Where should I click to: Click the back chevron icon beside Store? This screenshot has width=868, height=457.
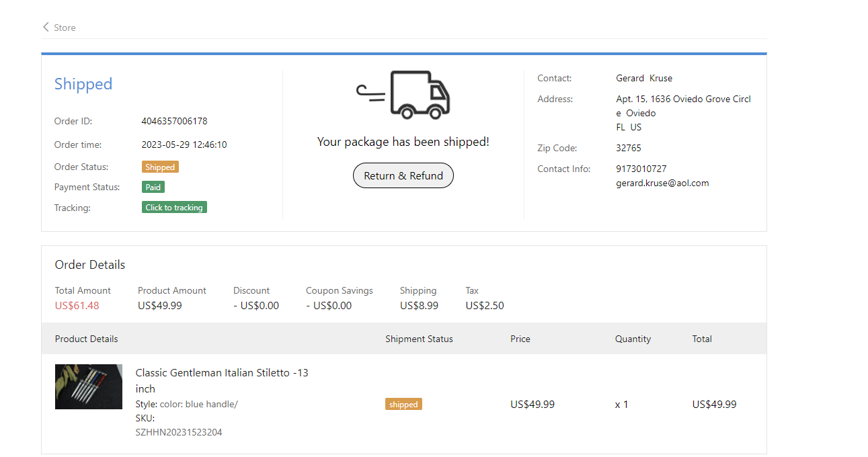pyautogui.click(x=46, y=28)
